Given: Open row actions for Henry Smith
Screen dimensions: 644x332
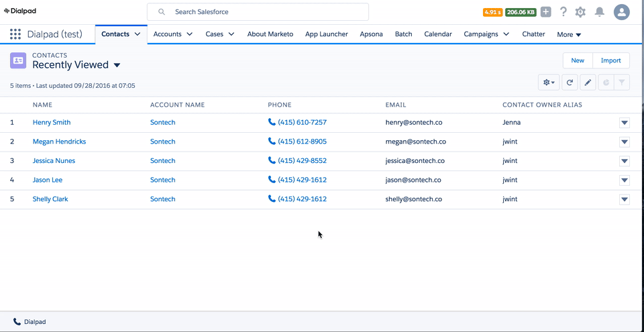Looking at the screenshot, I should 625,123.
